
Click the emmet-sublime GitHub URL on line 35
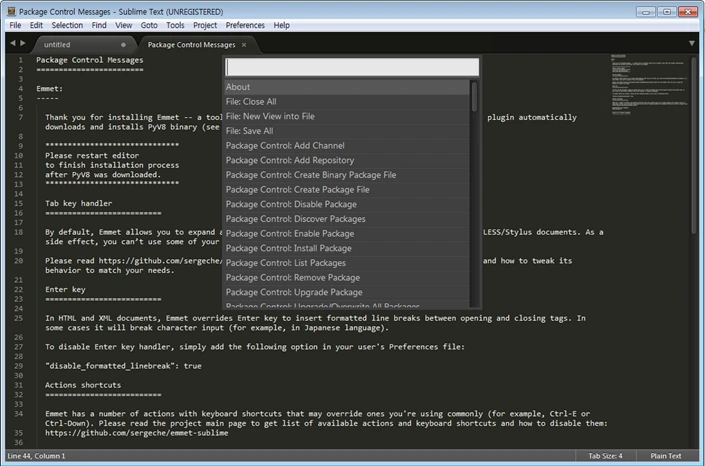tap(137, 433)
